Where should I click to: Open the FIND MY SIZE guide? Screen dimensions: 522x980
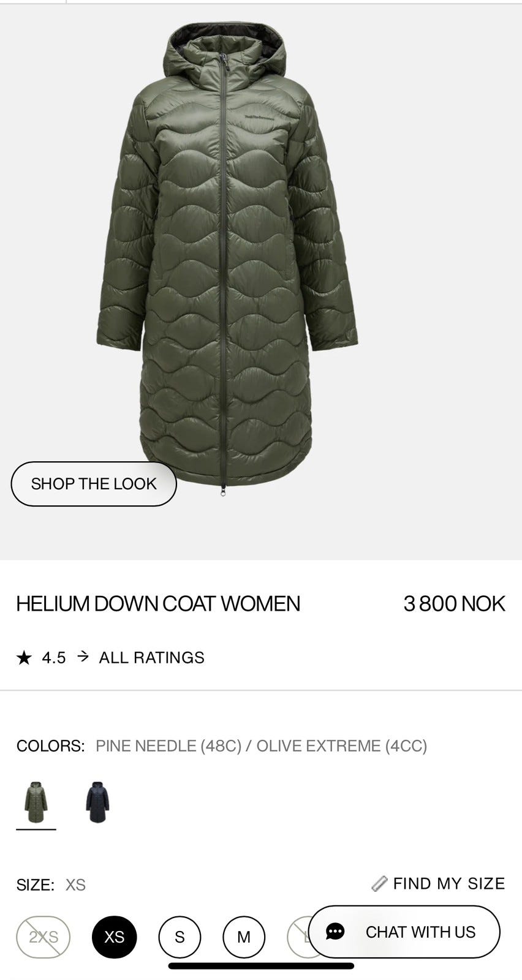click(x=448, y=883)
